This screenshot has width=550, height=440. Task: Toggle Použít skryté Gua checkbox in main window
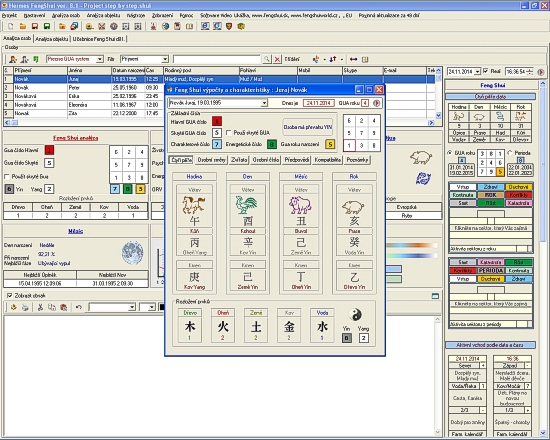click(7, 176)
